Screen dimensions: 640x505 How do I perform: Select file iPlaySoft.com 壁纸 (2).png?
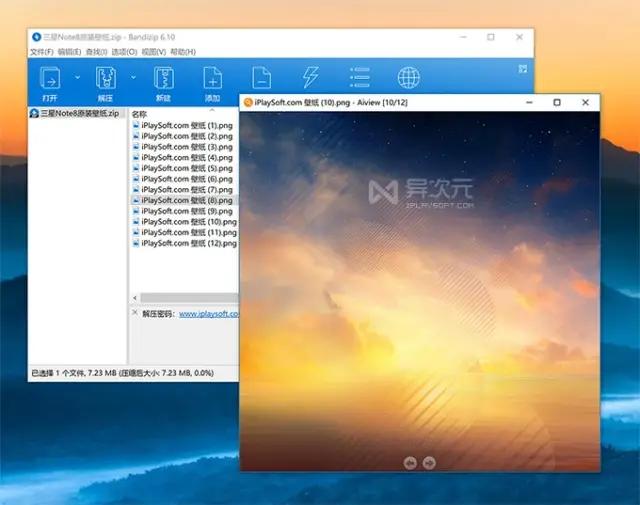tap(187, 136)
